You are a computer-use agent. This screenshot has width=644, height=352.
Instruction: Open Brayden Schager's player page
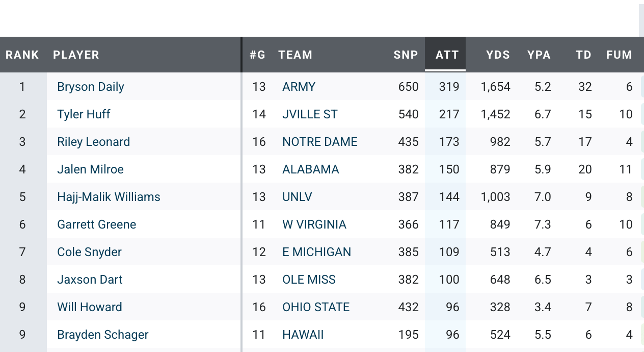103,335
